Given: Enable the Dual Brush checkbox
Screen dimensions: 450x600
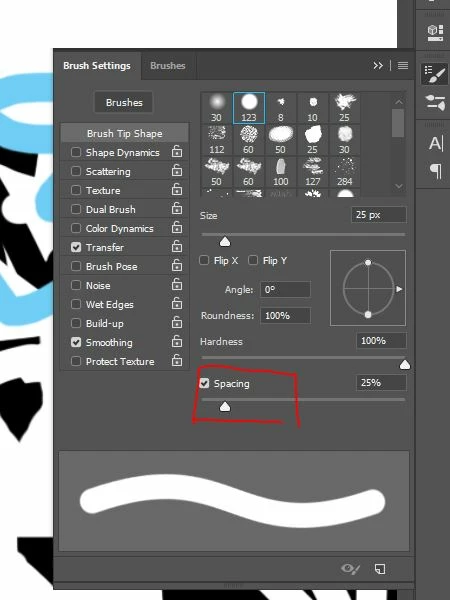Looking at the screenshot, I should point(76,209).
